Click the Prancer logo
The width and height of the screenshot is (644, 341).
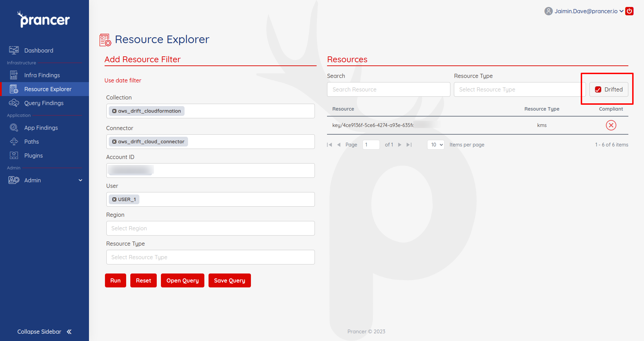tap(44, 19)
